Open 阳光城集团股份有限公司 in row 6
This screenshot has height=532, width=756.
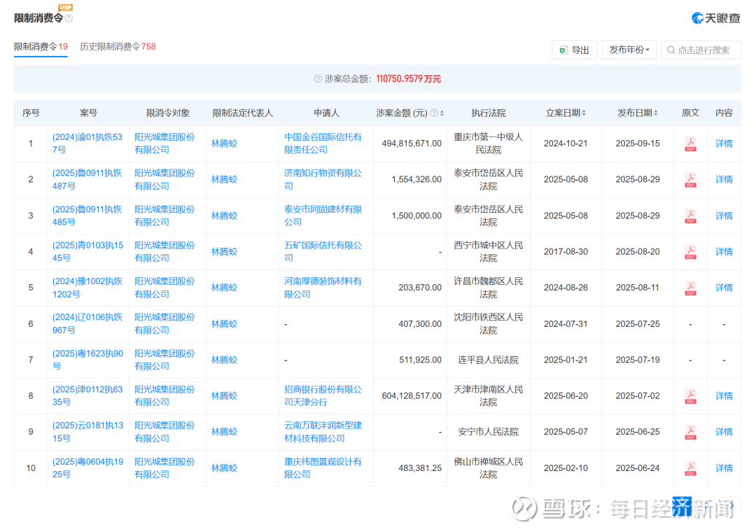(x=164, y=323)
